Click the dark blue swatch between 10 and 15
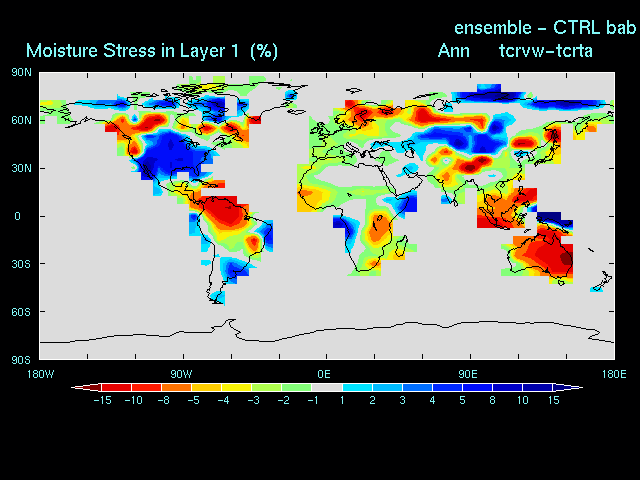This screenshot has height=480, width=640. click(538, 387)
